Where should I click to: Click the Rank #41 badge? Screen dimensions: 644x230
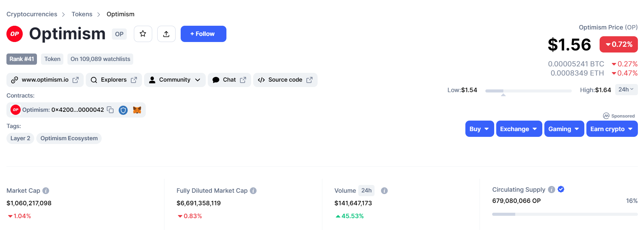click(22, 59)
